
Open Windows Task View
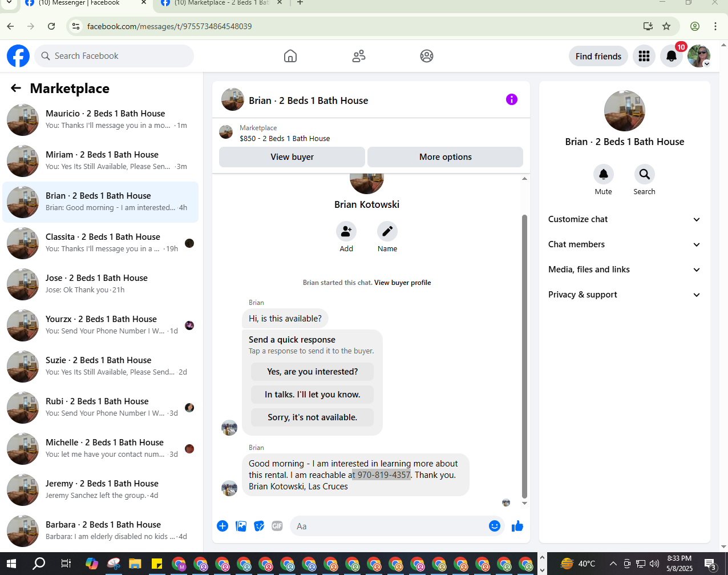66,564
